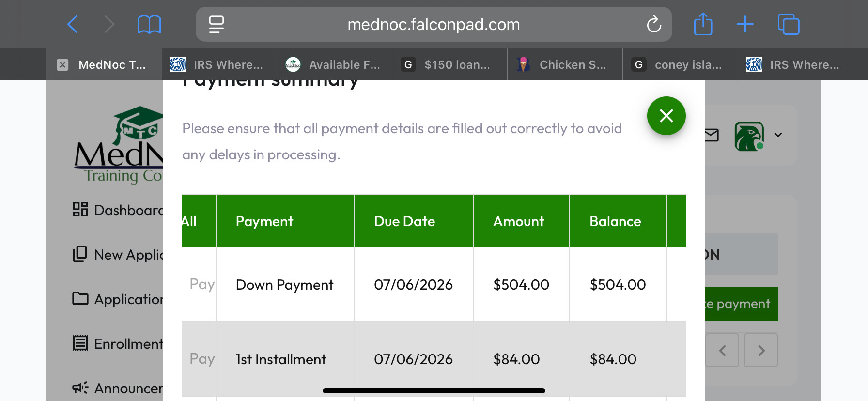Go to previous page arrow button

pyautogui.click(x=722, y=350)
